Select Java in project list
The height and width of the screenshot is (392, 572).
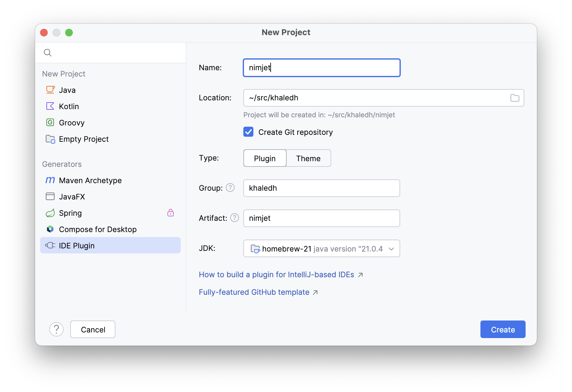[x=110, y=90]
